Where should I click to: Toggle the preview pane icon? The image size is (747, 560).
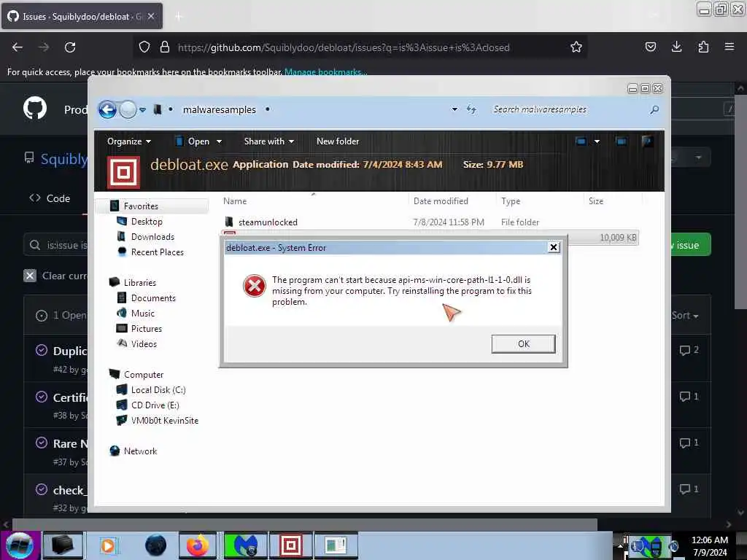622,141
